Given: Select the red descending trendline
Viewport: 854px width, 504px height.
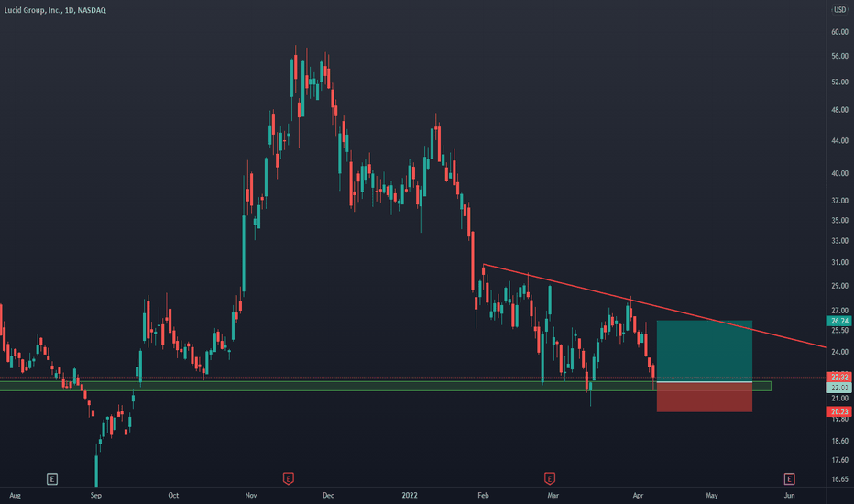Looking at the screenshot, I should 653,306.
